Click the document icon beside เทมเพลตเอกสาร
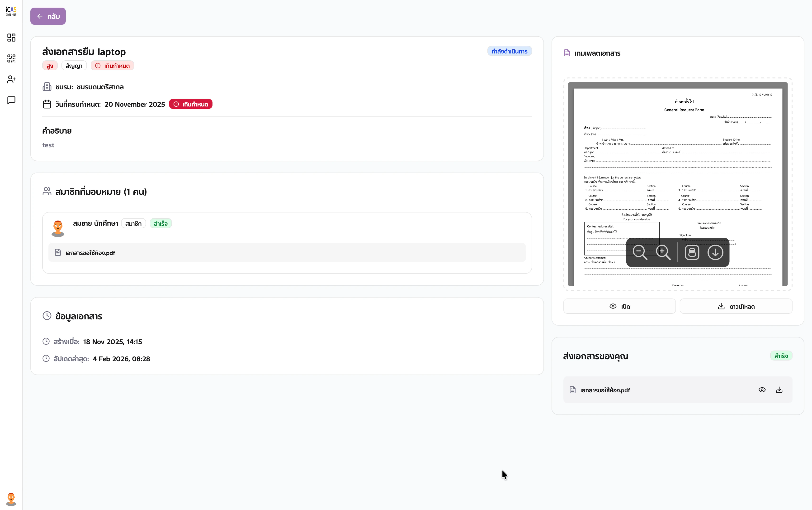The image size is (812, 510). coord(567,53)
